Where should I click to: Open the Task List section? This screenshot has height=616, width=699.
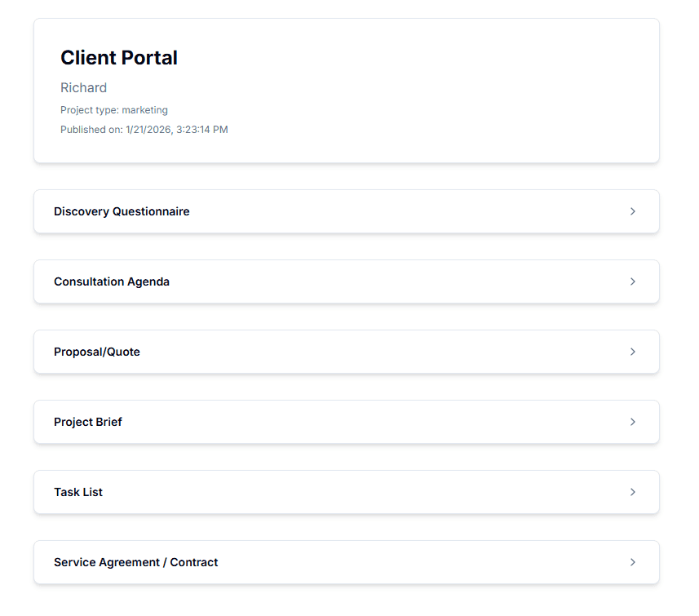[346, 492]
